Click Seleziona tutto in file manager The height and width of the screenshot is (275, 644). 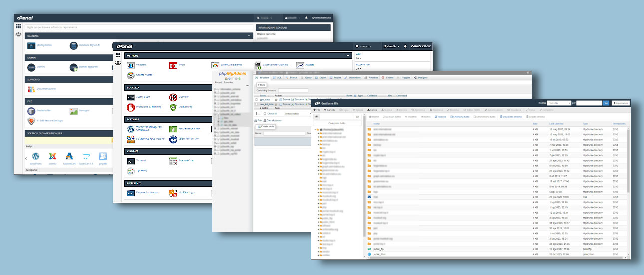click(460, 116)
